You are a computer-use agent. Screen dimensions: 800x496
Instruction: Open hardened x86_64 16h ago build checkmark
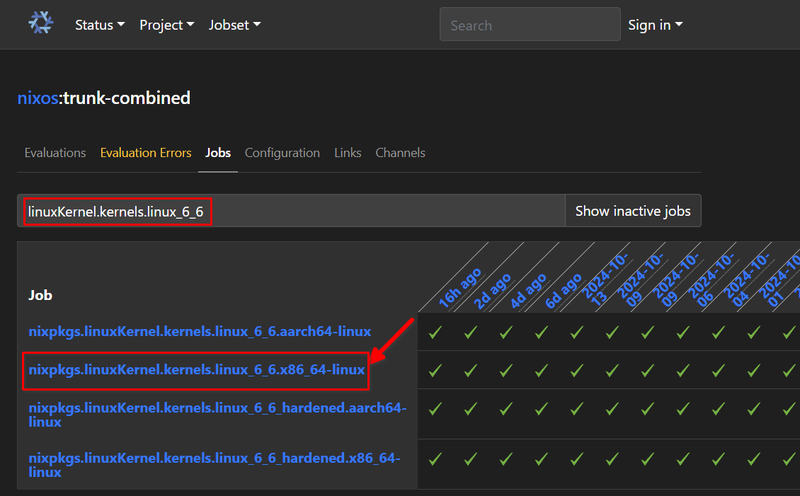pos(435,459)
